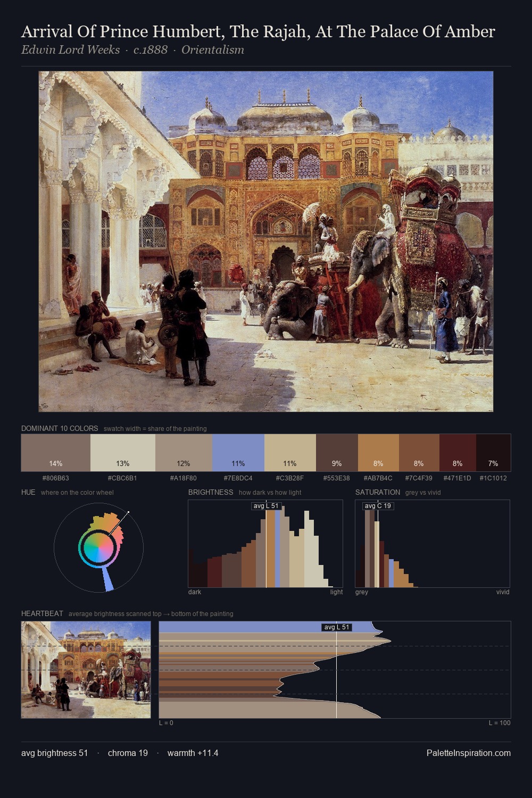Click the 'avg L 51' label in heartbeat chart
This screenshot has height=798, width=532.
(337, 627)
